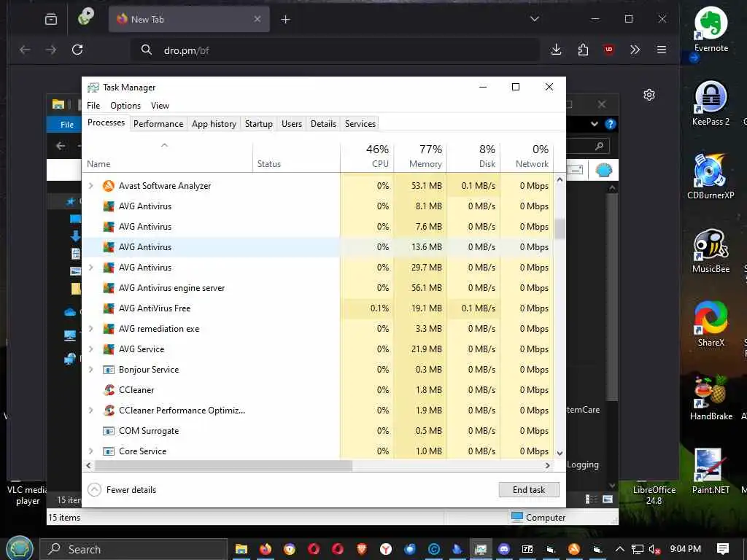Viewport: 747px width, 560px height.
Task: Switch to the Startup tab
Action: pos(259,124)
